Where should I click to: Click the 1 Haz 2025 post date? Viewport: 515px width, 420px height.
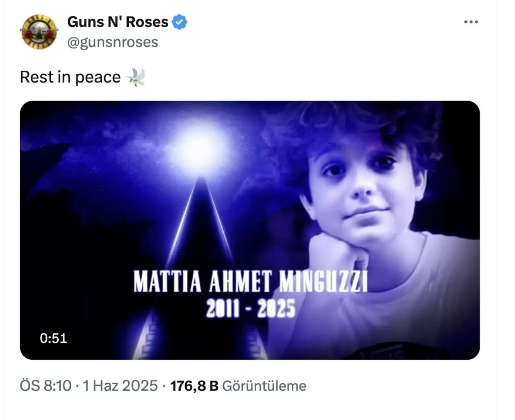click(120, 386)
